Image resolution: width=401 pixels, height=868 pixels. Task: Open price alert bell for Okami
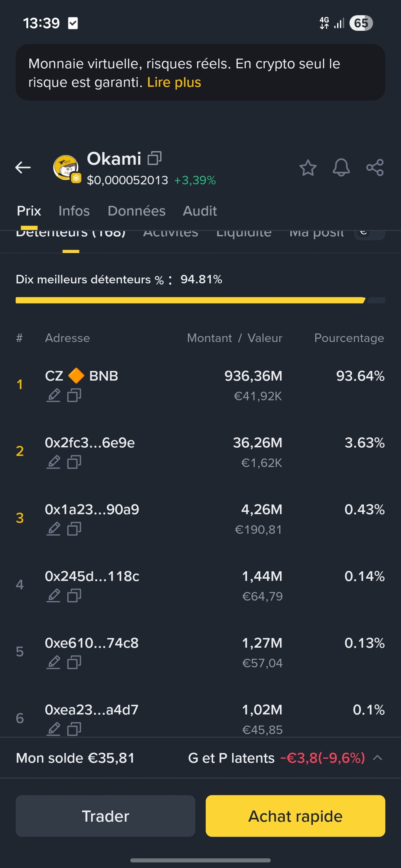coord(341,168)
